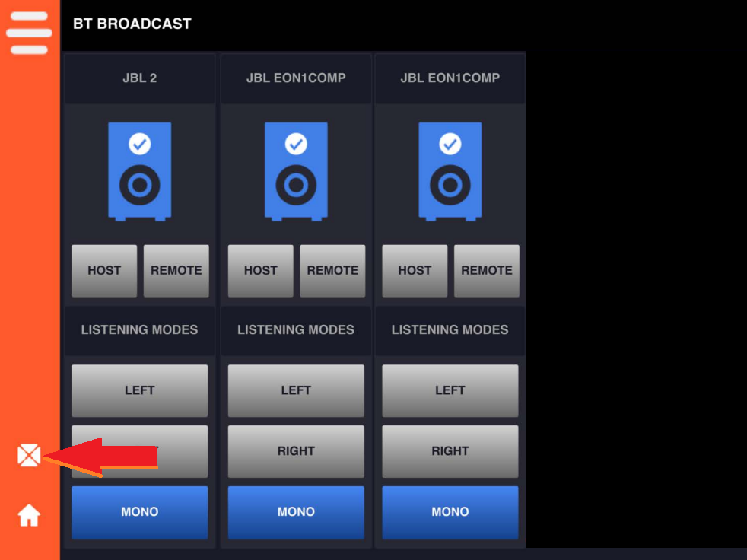Choose LEFT mode for middle JBL EON1COMP
The image size is (747, 560).
click(296, 391)
